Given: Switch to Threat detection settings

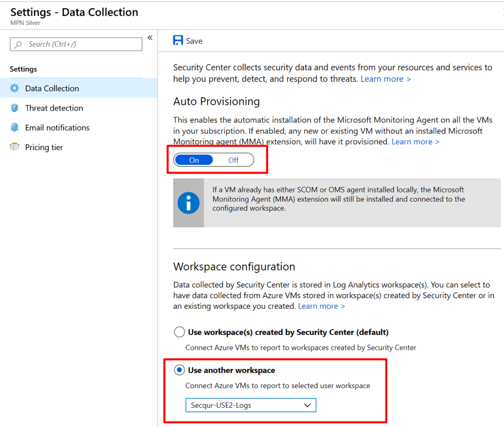Looking at the screenshot, I should pyautogui.click(x=54, y=108).
